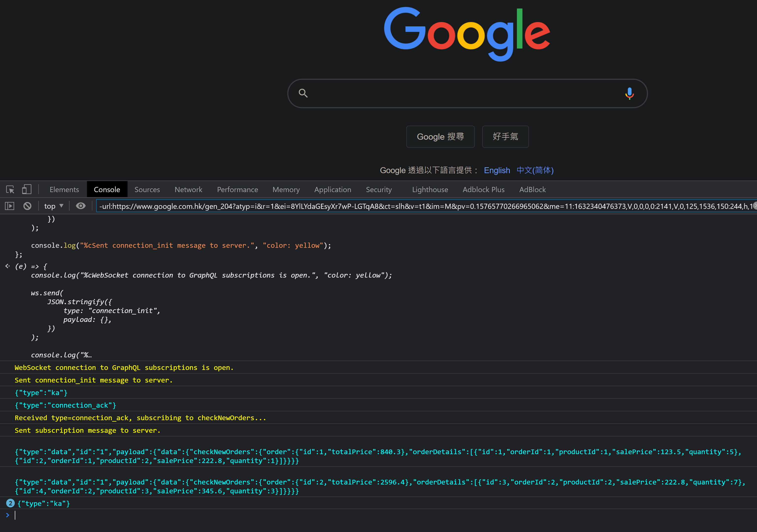Click the {"type":"connection_ack"} log message

65,405
